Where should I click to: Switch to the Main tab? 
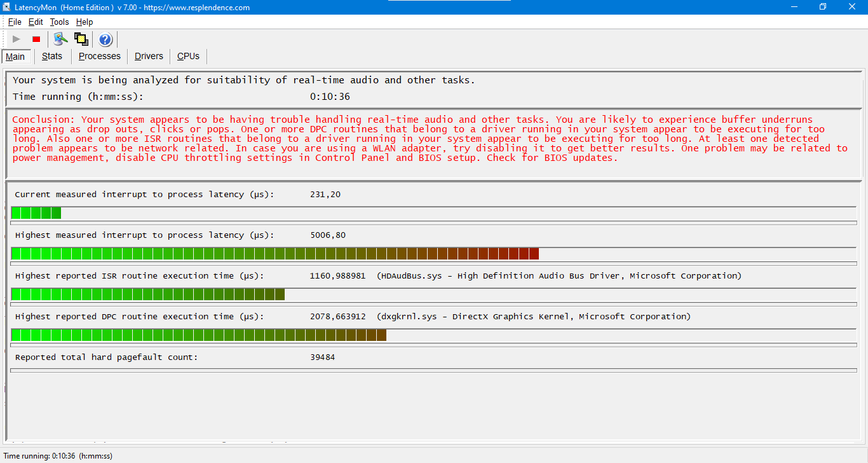(15, 57)
